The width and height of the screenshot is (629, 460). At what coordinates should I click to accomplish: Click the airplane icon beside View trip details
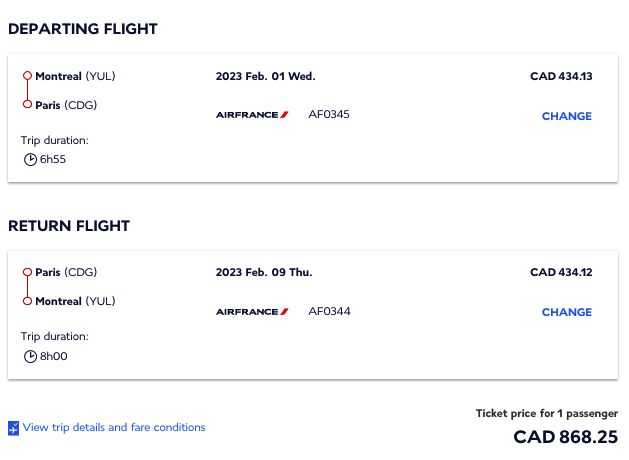[x=14, y=429]
